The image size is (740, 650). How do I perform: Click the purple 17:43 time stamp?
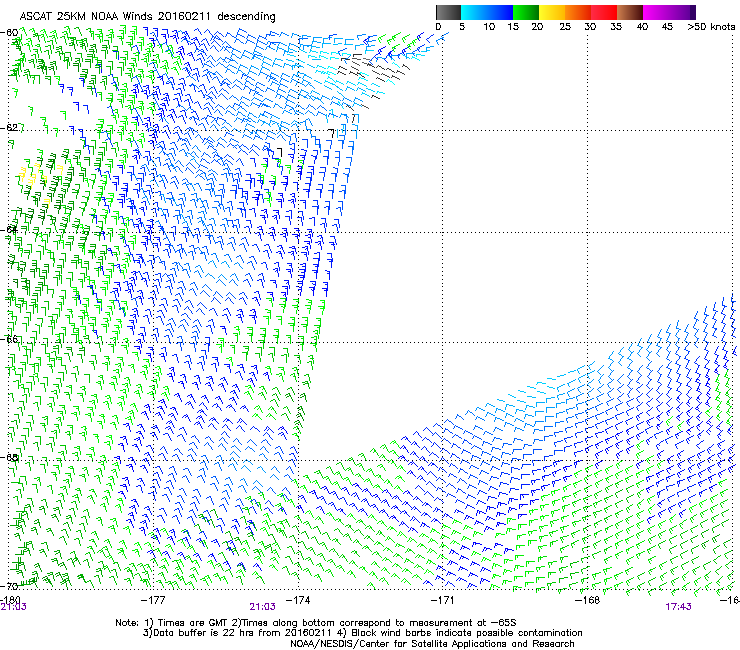[678, 607]
